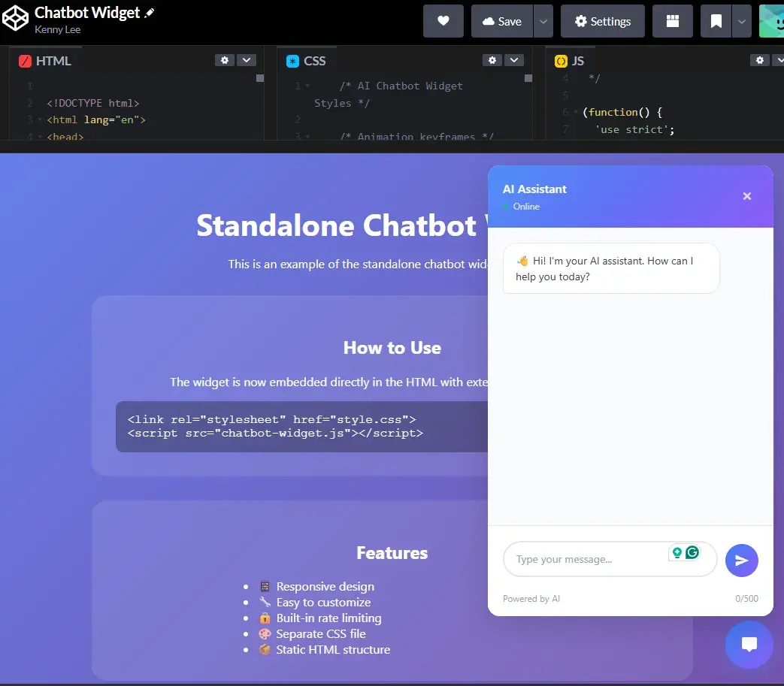
Task: Close the AI Assistant chat window
Action: tap(747, 196)
